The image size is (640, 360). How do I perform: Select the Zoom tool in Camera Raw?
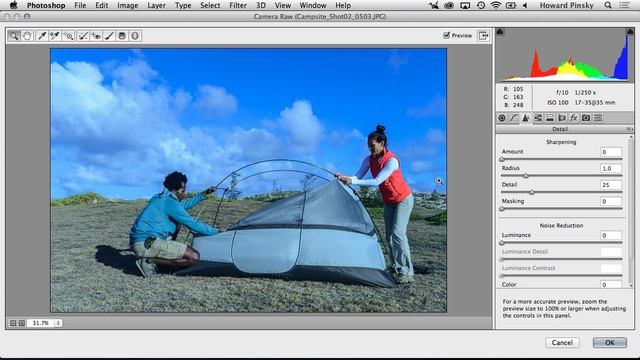pos(14,36)
